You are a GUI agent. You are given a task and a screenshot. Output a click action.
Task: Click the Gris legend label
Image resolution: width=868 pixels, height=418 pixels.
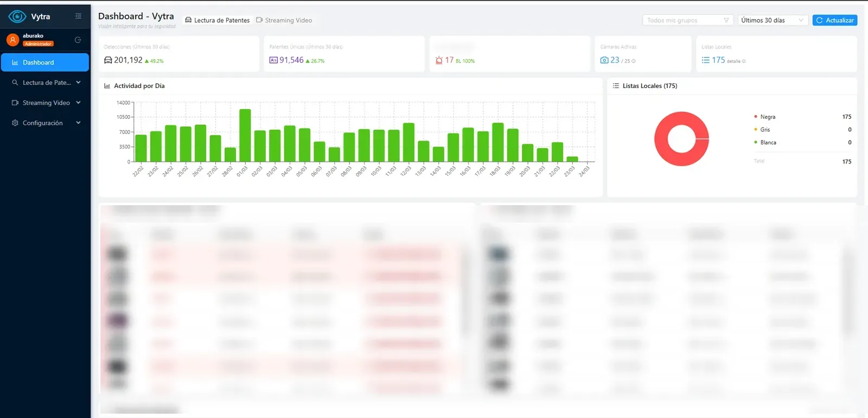[765, 129]
